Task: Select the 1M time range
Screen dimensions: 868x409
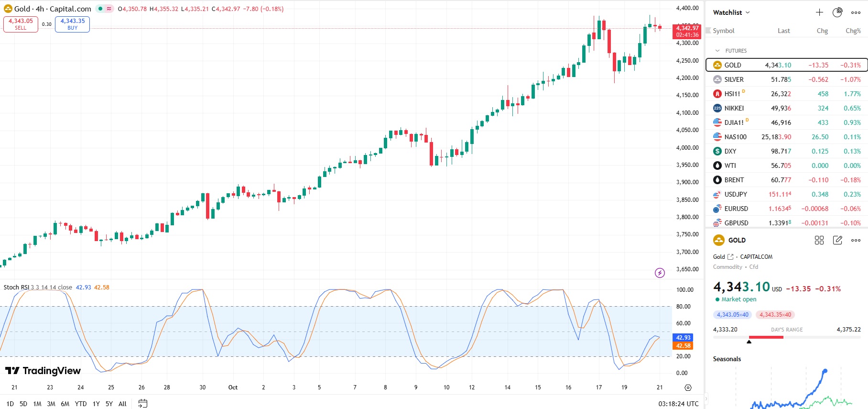Action: pos(37,404)
